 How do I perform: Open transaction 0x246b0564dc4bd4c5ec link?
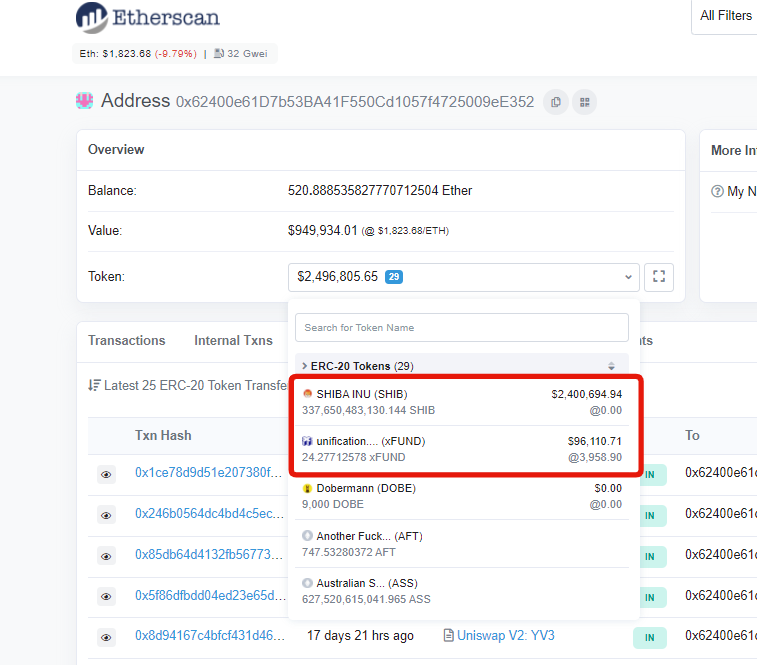coord(210,513)
